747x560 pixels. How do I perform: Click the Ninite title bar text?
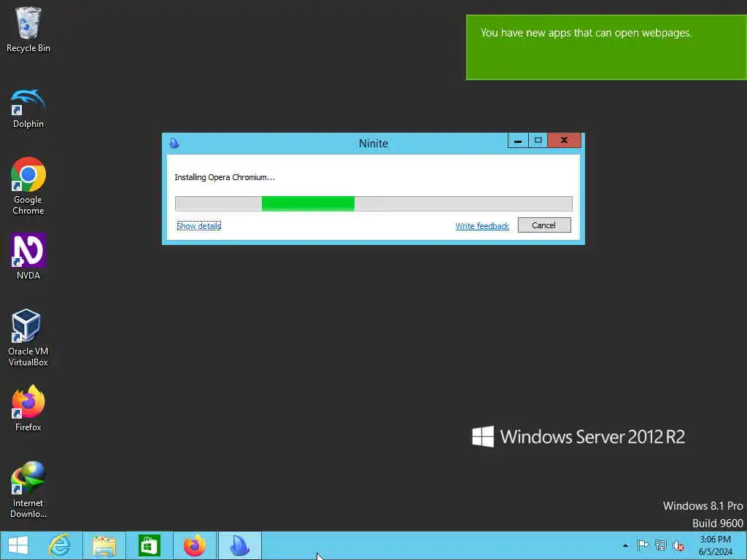[373, 144]
